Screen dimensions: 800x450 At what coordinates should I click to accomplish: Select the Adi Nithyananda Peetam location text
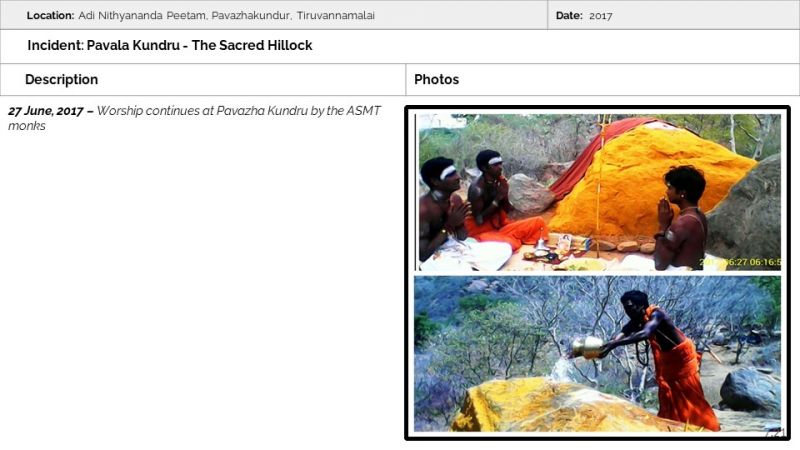227,15
